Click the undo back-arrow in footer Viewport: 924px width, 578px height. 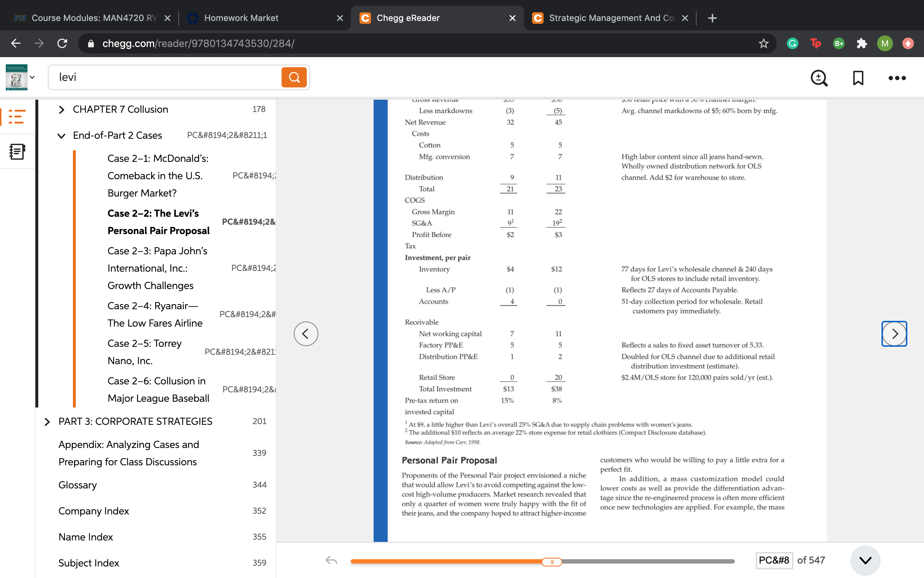pyautogui.click(x=331, y=560)
